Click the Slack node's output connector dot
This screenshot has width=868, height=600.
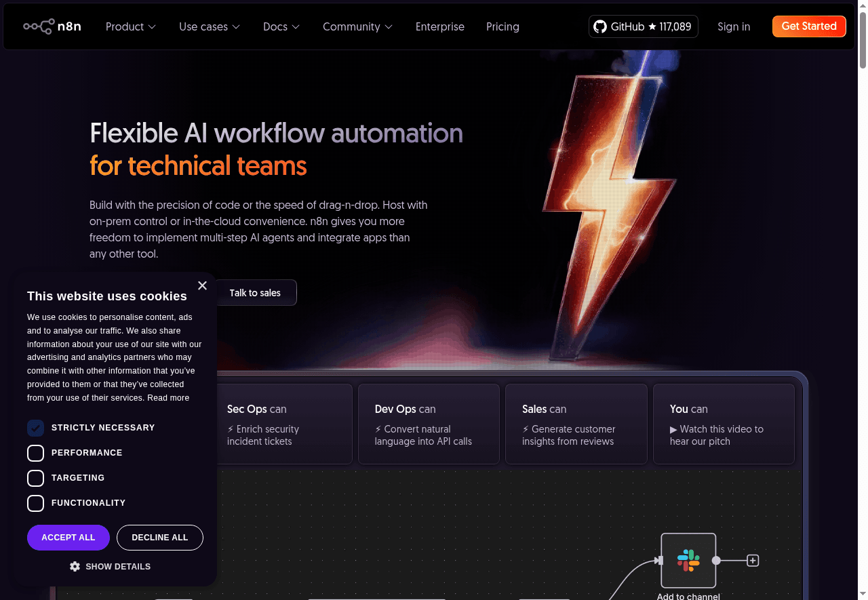(x=716, y=561)
